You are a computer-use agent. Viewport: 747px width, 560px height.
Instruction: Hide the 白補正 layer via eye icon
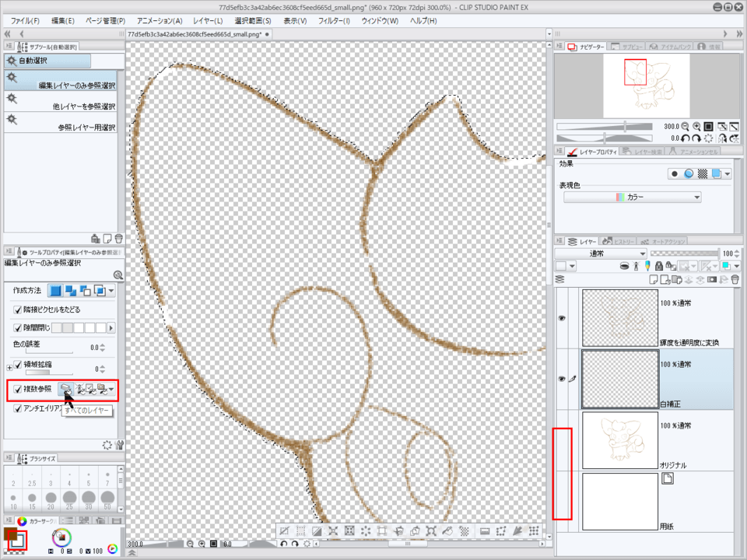pos(562,379)
